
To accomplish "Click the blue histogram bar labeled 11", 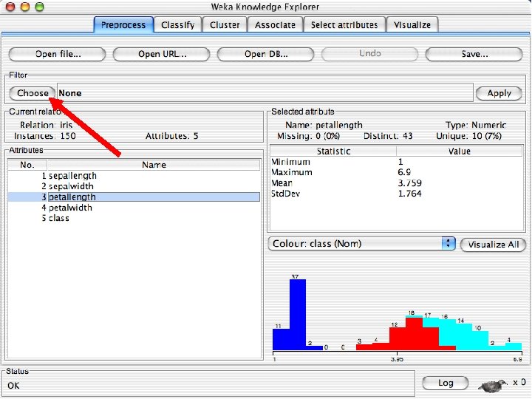I will [x=281, y=339].
